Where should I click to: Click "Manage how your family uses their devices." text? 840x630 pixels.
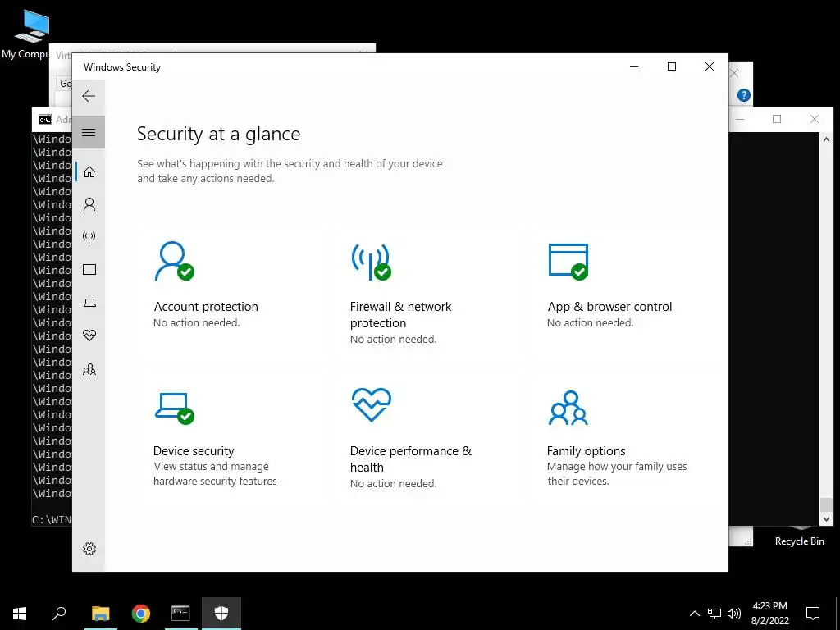(x=617, y=473)
